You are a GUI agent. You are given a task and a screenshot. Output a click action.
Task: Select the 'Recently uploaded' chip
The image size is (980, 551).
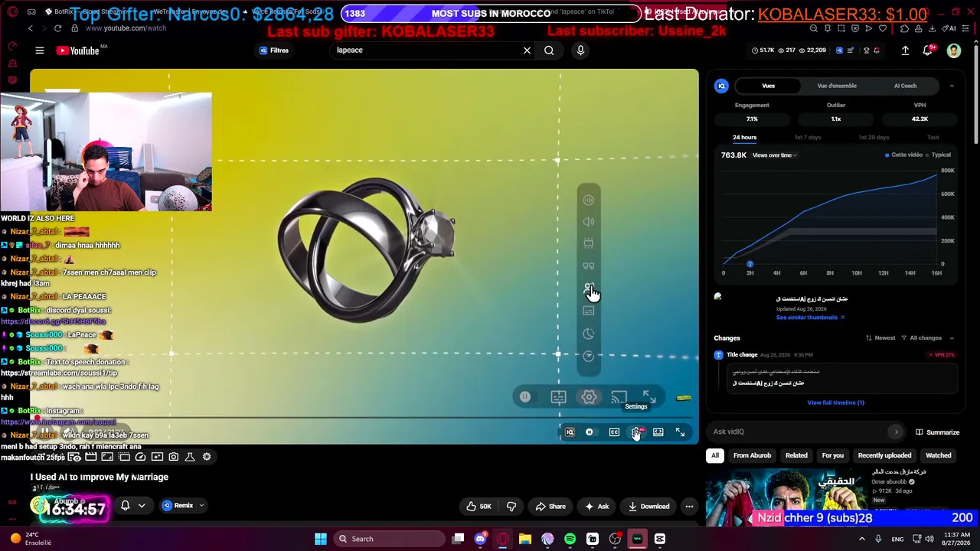884,455
